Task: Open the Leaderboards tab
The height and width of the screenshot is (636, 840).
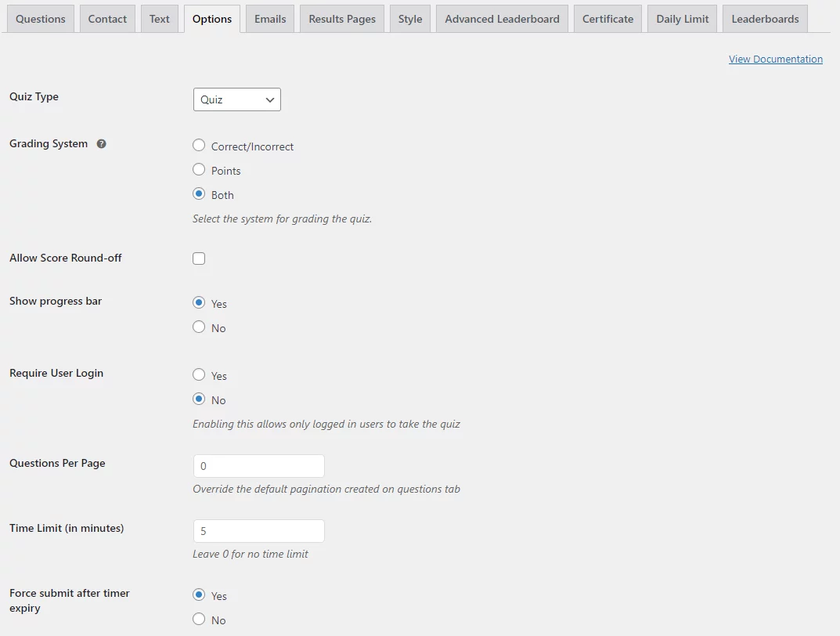Action: click(x=765, y=18)
